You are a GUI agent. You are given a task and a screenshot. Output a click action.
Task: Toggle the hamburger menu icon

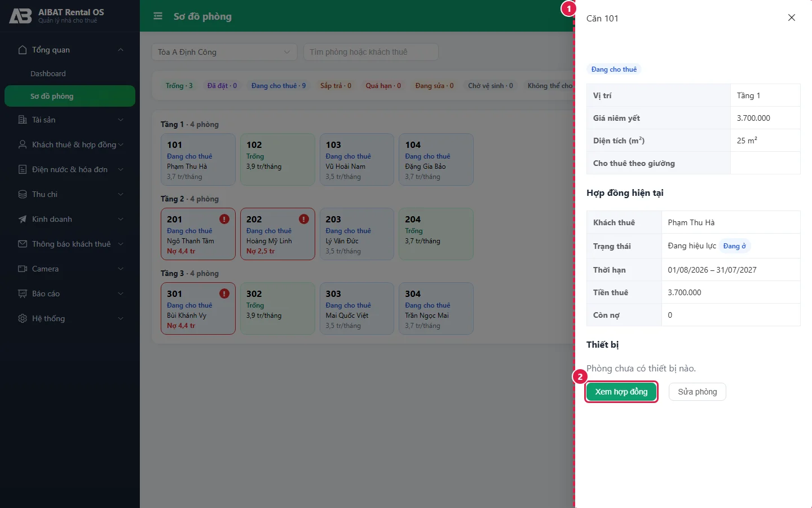pos(158,16)
